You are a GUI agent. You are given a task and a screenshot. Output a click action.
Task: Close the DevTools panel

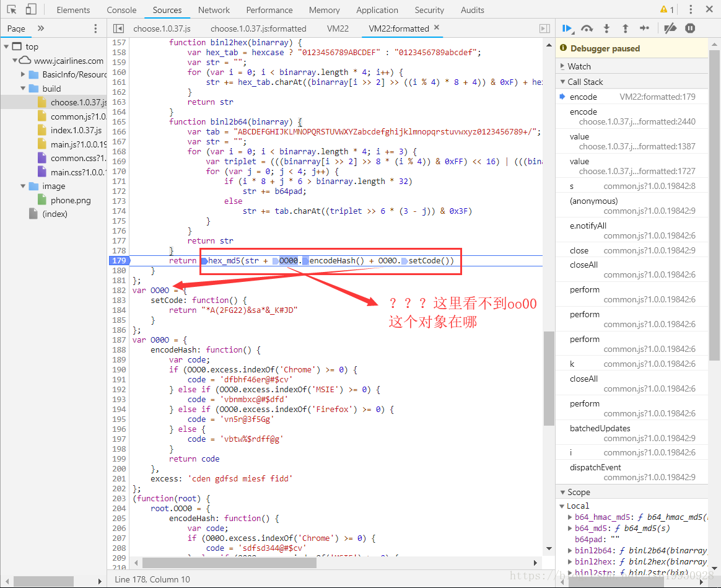click(709, 9)
